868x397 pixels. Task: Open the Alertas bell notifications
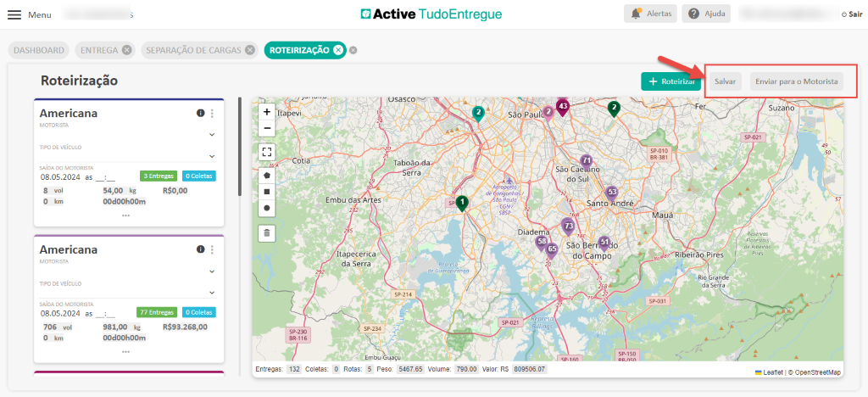point(650,14)
